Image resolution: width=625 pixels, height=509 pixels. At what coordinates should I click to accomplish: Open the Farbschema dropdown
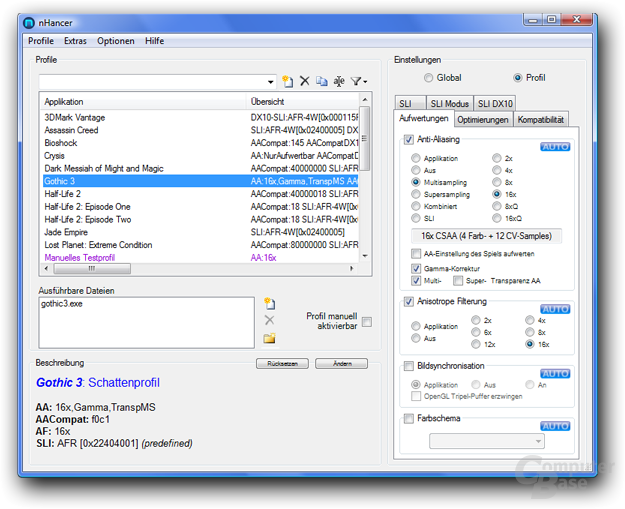[x=487, y=441]
